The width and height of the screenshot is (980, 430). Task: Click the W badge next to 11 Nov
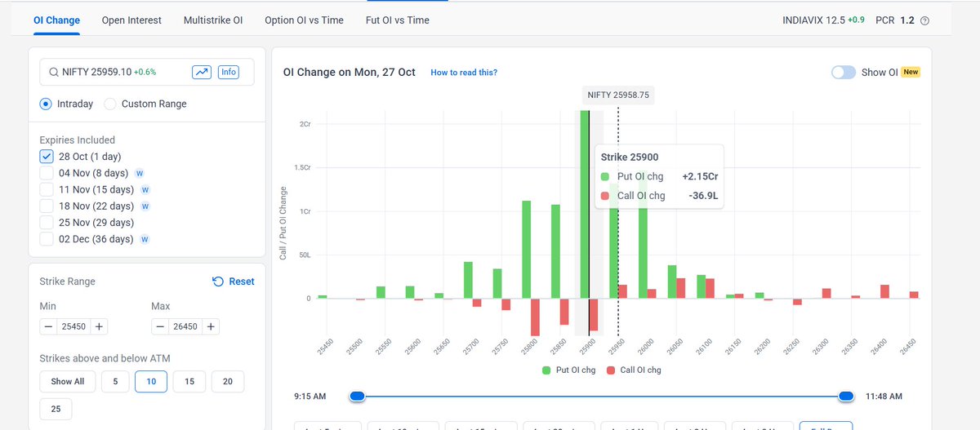tap(145, 189)
